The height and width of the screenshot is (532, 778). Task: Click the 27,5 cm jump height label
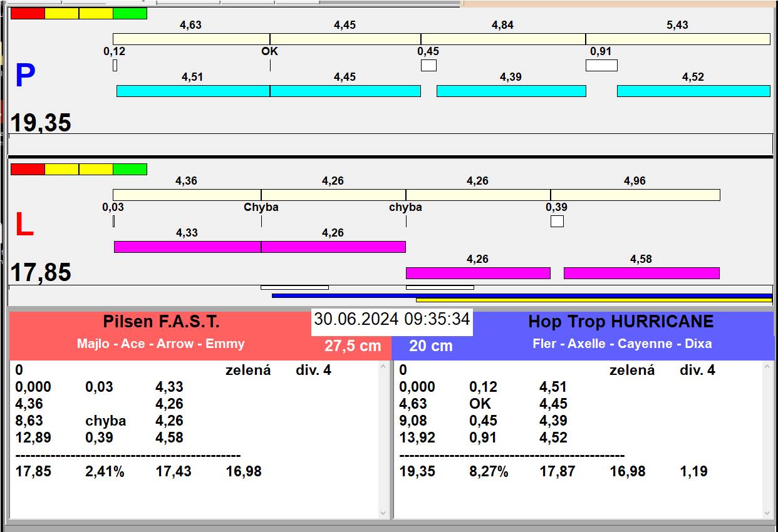click(353, 345)
